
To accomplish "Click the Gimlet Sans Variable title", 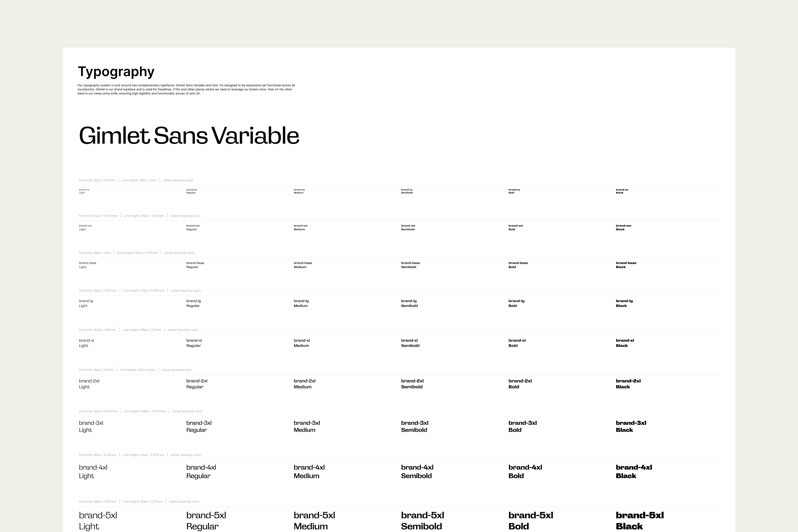I will (189, 135).
